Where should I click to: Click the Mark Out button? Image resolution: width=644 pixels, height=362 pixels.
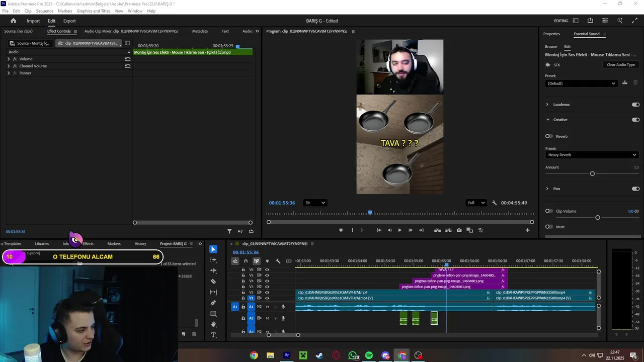tap(362, 230)
